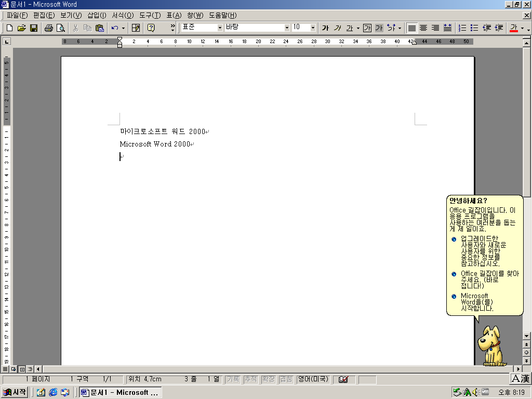Open the font size dropdown showing 10
This screenshot has height=399, width=532.
(313, 28)
